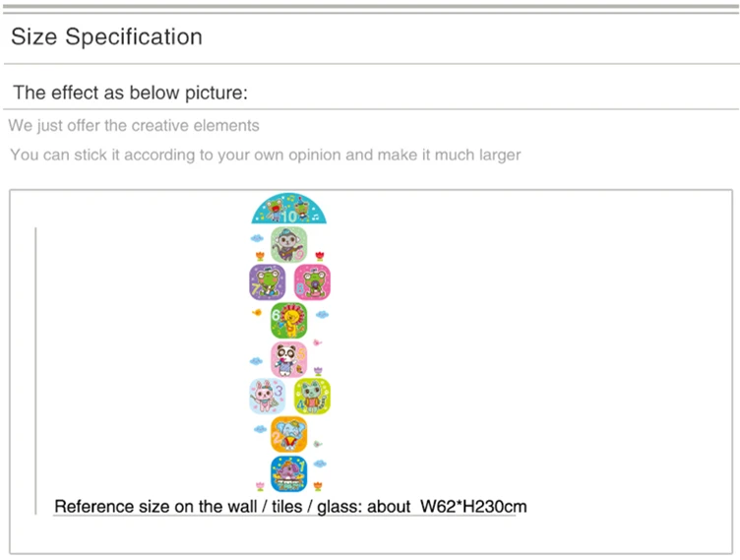740x560 pixels.
Task: Select the green lion tile numbered 6
Action: 289,321
